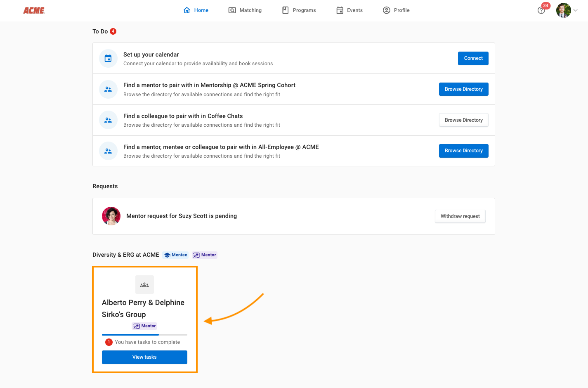This screenshot has height=388, width=588.
Task: Click the group task progress bar
Action: coord(144,335)
